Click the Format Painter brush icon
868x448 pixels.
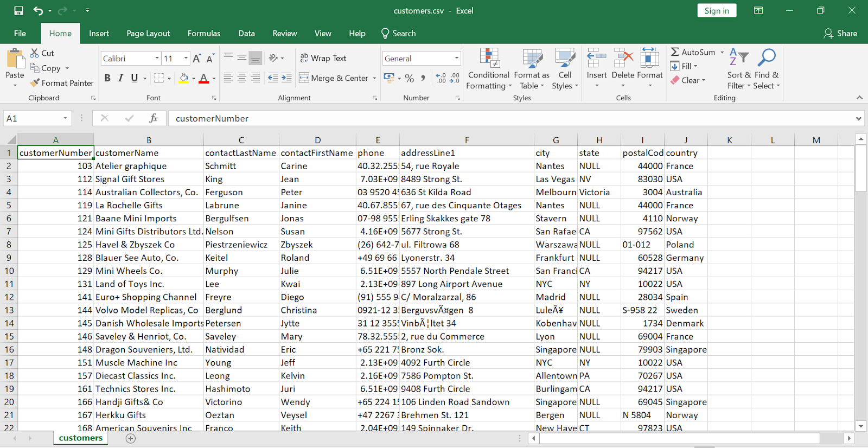pos(35,83)
